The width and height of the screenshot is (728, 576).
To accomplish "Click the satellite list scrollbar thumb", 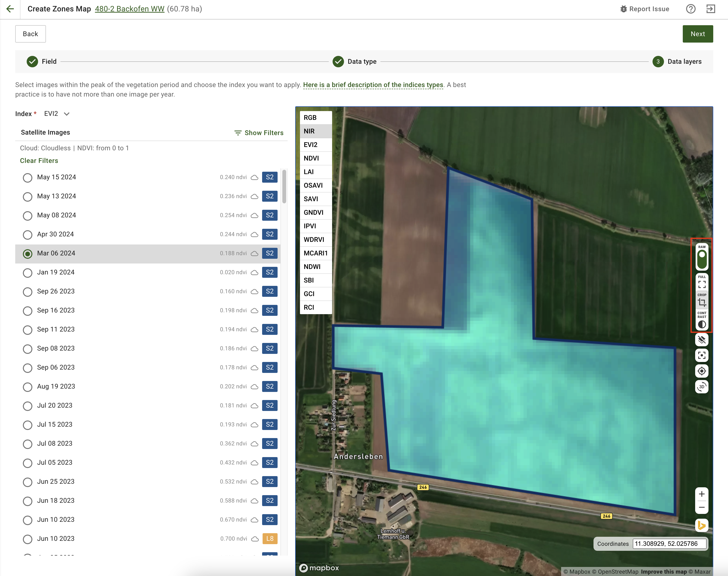I will [x=284, y=186].
